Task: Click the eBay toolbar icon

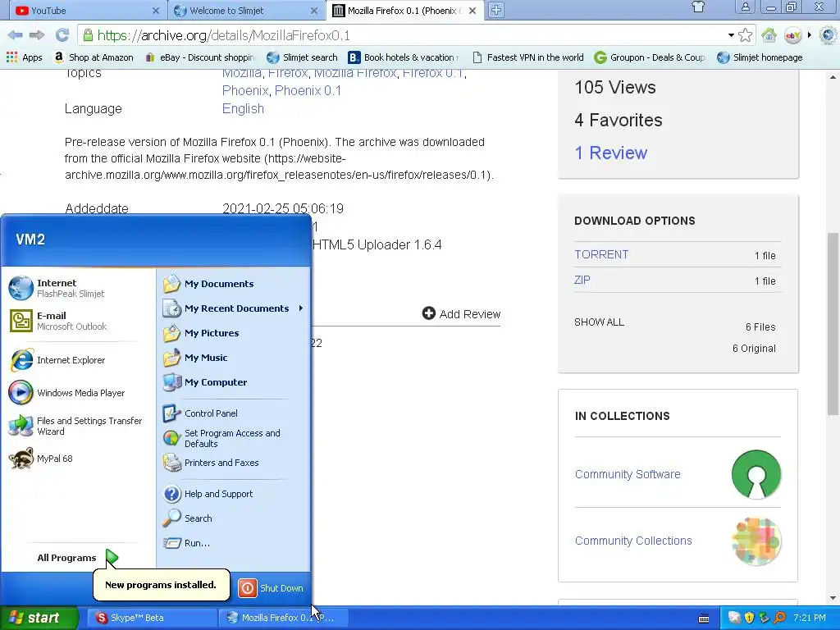Action: (792, 35)
